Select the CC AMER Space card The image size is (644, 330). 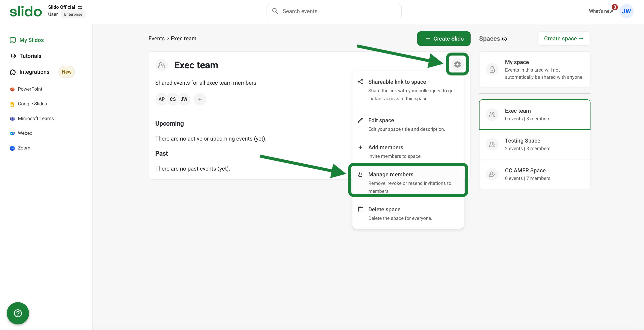(534, 174)
